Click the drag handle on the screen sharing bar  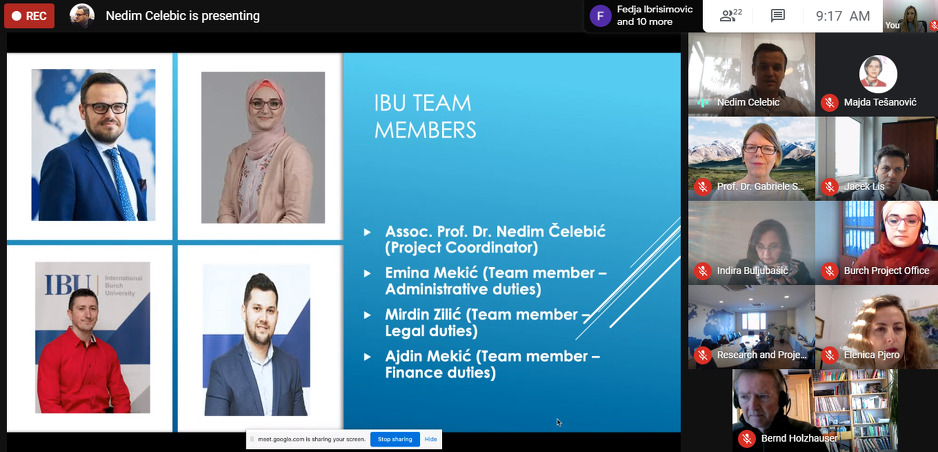[252, 439]
